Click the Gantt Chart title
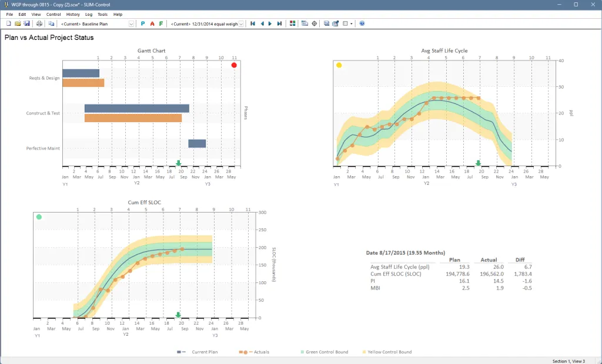 (151, 50)
